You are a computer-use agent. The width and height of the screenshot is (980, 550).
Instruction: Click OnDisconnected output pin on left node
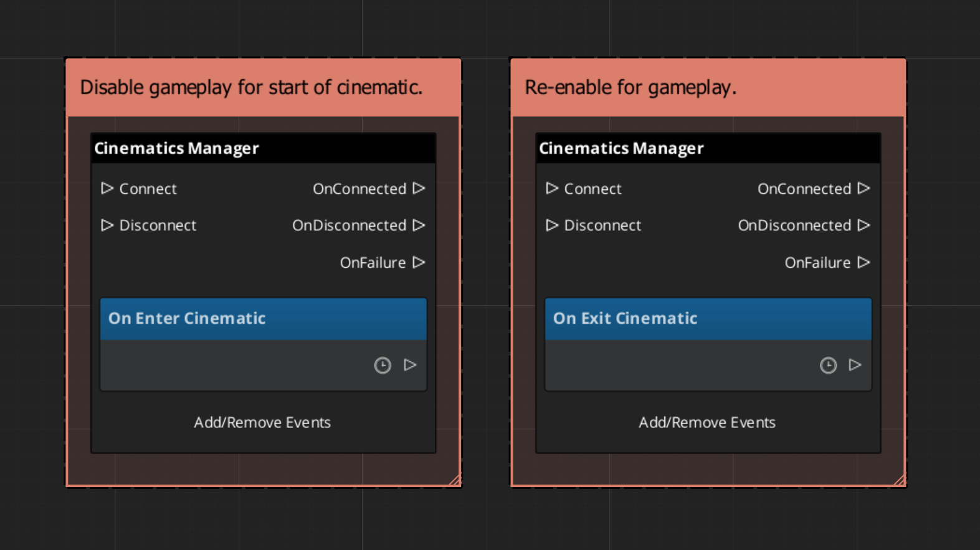click(x=419, y=225)
